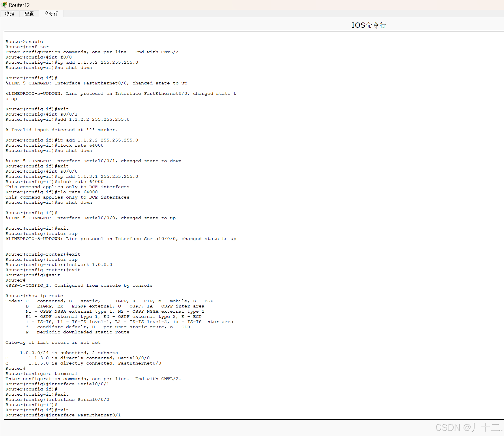Screen dimensions: 504x436
Task: Click the IOS命令行 header label
Action: click(368, 25)
